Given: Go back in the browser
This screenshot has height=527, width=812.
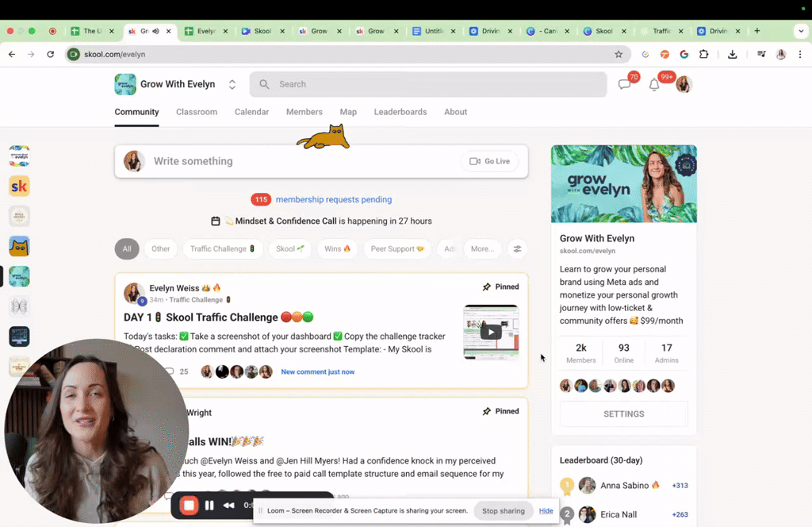Looking at the screenshot, I should [x=12, y=54].
